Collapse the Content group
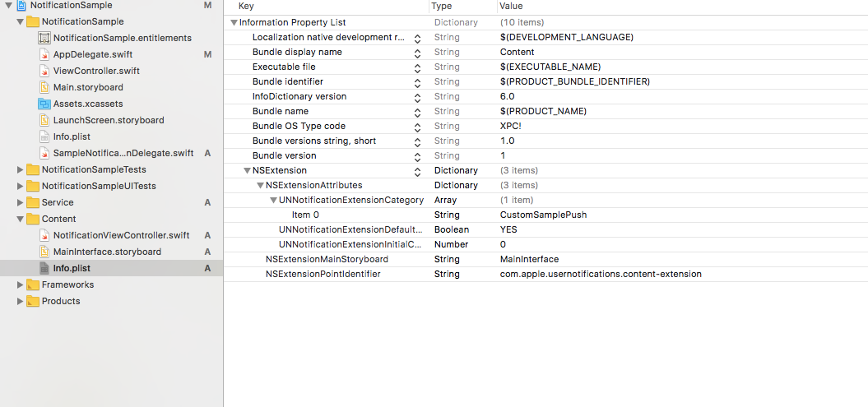Image resolution: width=868 pixels, height=407 pixels. 21,219
